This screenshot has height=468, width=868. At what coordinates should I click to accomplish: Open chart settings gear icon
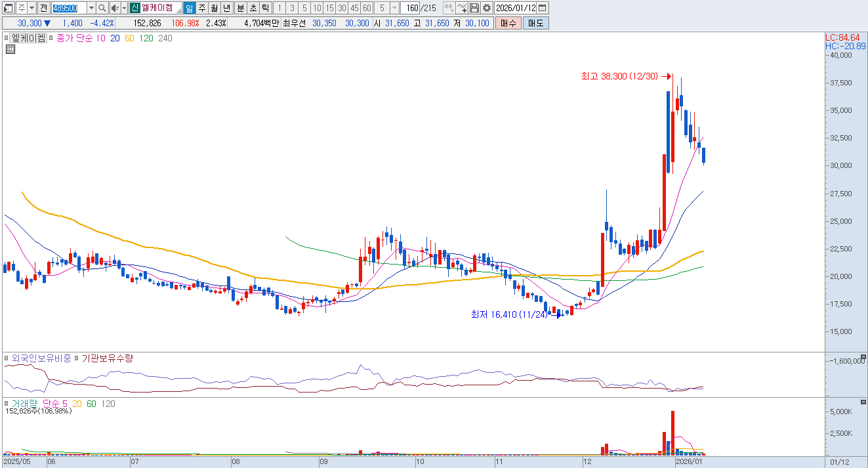click(486, 8)
